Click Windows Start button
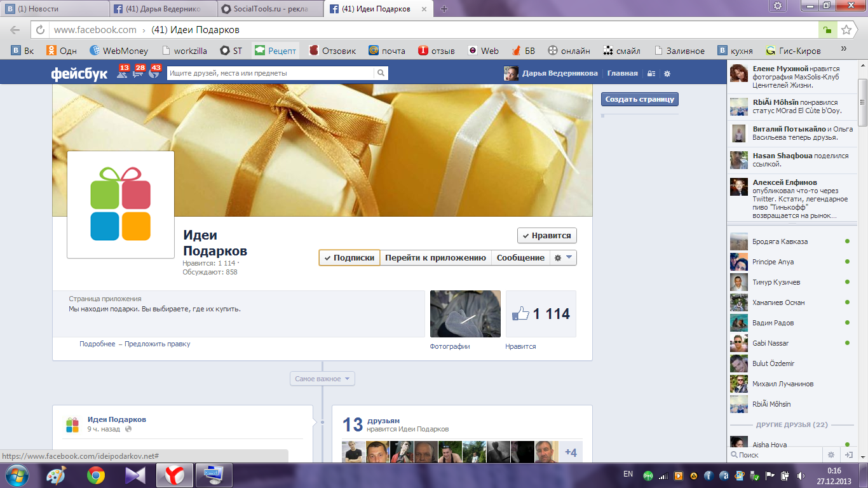Viewport: 868px width, 488px height. point(17,475)
